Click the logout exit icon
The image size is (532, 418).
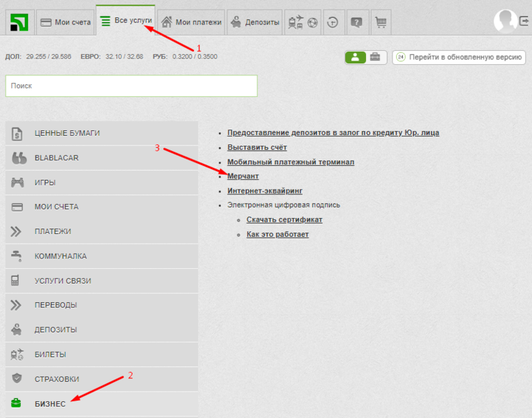tap(524, 22)
